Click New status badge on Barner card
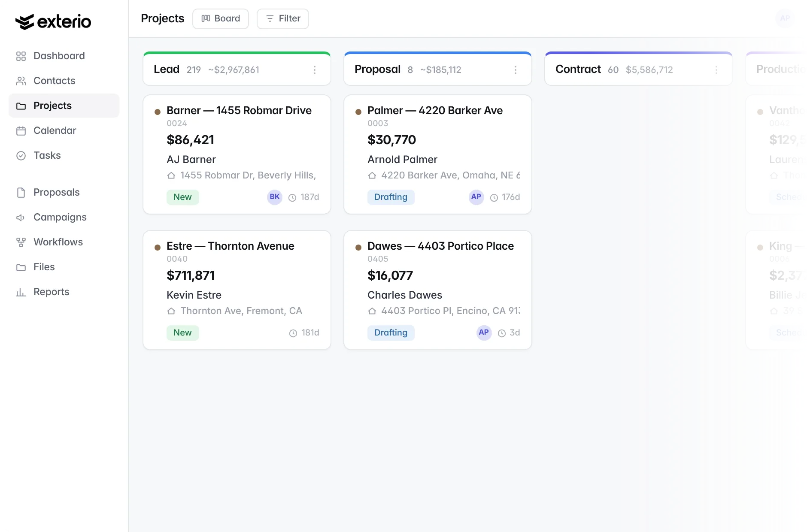 (x=182, y=197)
